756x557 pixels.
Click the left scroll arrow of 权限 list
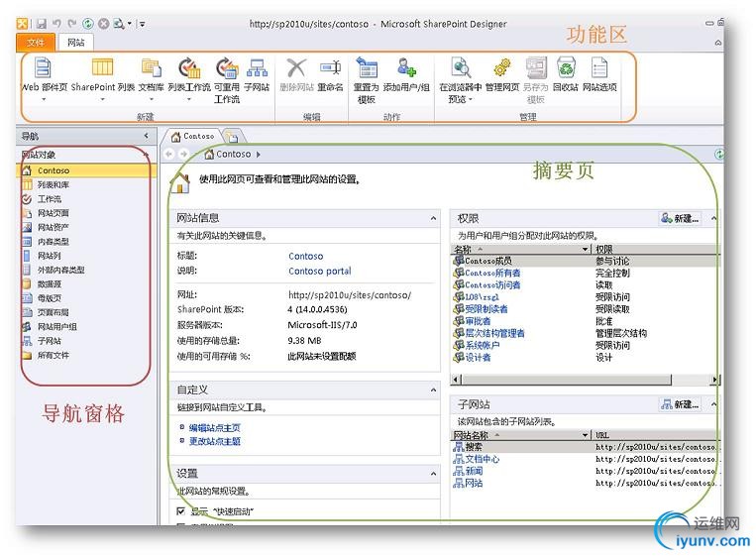[456, 380]
